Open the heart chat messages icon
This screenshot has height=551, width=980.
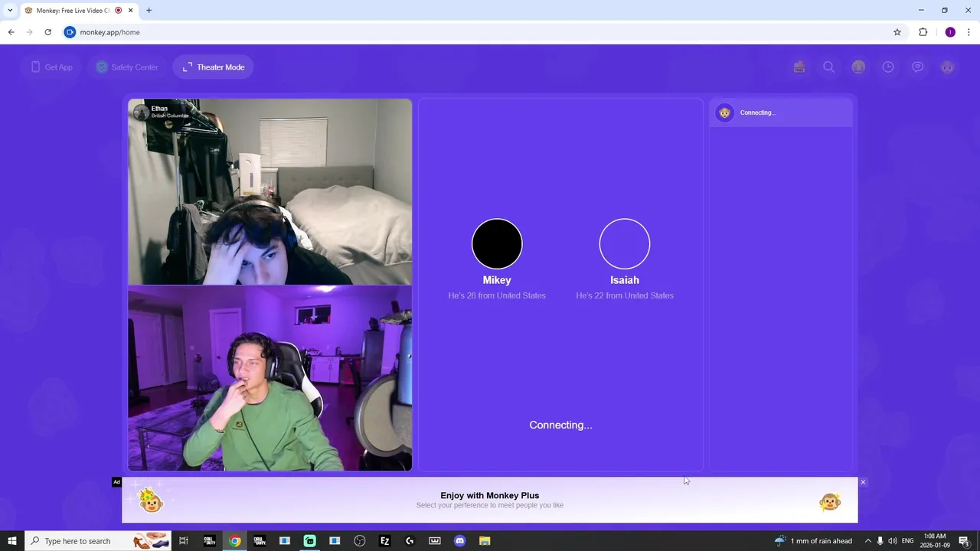click(917, 67)
